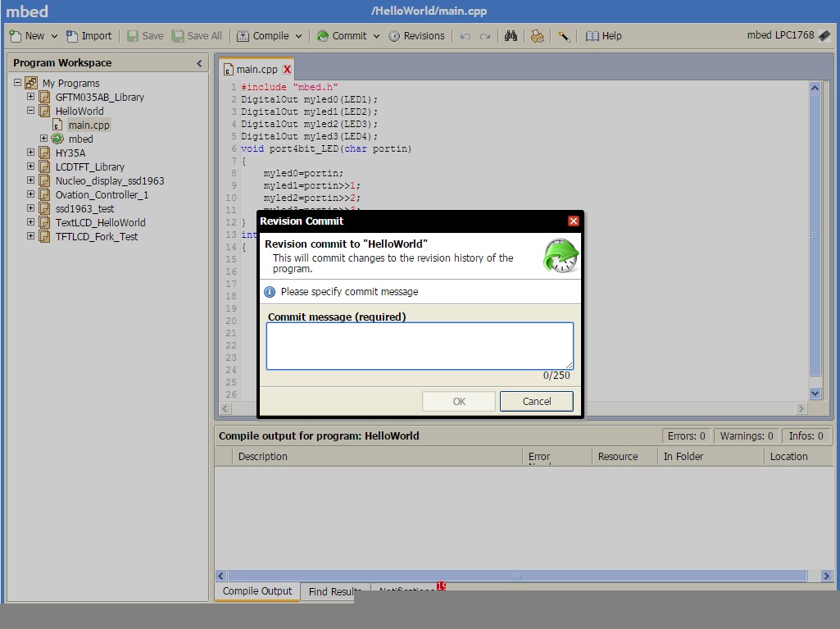Sort by the Resource column header

click(x=624, y=456)
